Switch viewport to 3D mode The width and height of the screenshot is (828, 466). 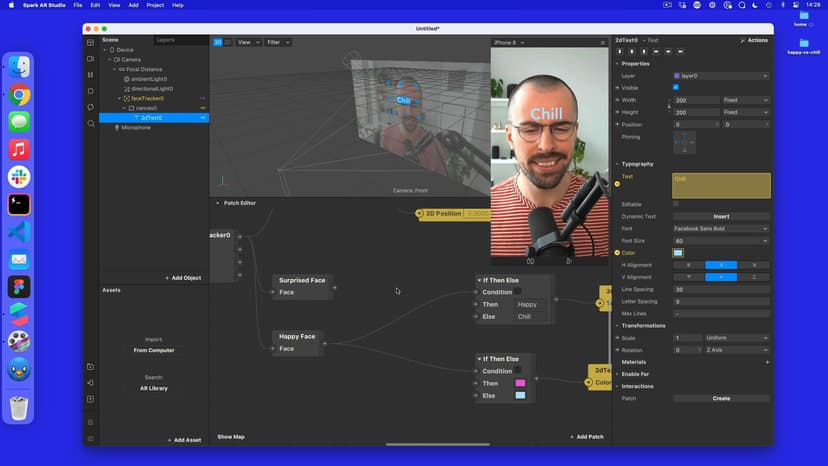click(217, 42)
